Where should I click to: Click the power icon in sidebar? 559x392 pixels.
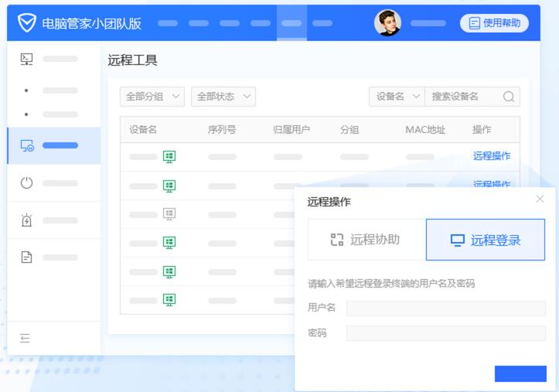(x=27, y=183)
